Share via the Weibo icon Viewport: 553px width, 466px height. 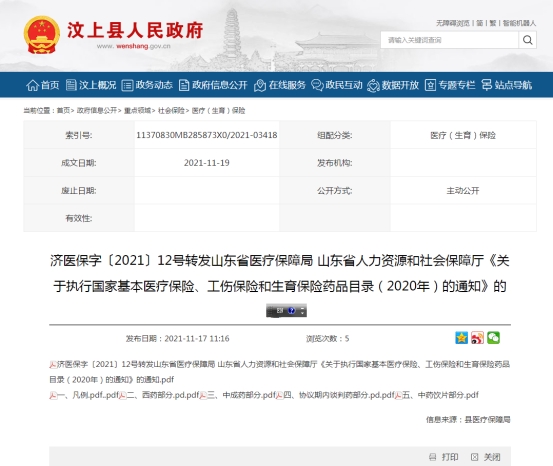(478, 338)
